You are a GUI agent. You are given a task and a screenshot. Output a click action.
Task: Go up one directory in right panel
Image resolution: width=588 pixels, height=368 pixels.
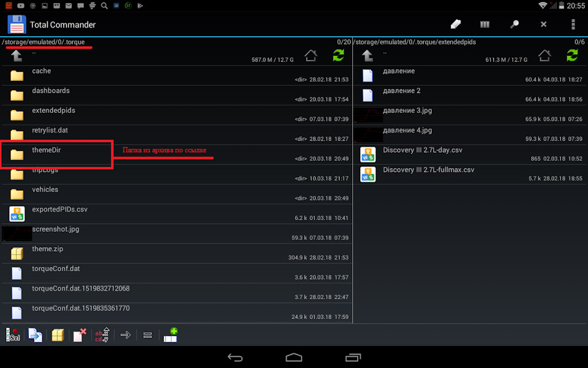pos(367,56)
